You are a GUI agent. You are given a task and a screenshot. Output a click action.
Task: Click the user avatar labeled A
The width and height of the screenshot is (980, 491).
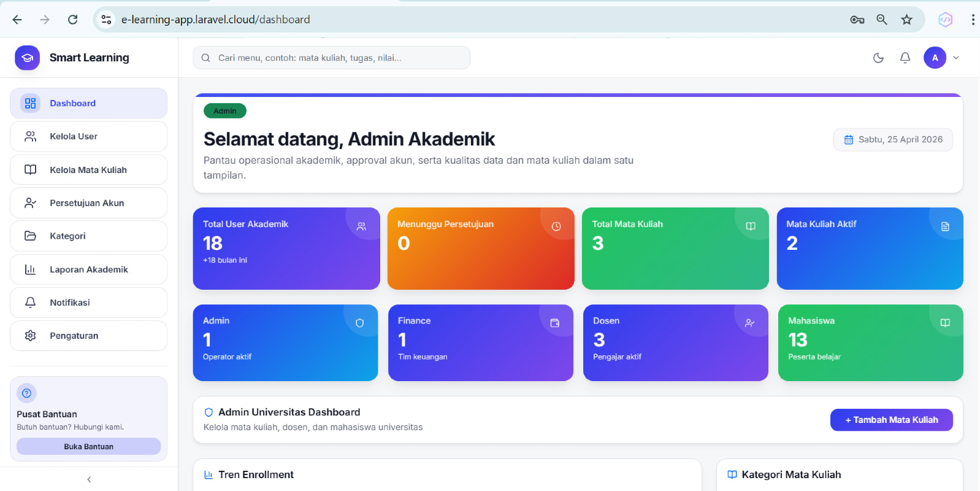pyautogui.click(x=935, y=58)
